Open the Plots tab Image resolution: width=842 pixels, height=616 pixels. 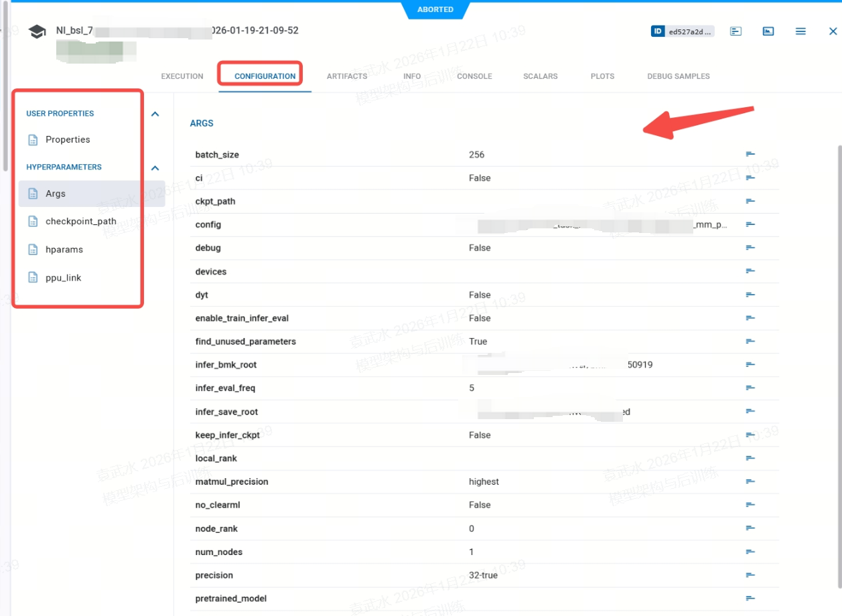click(x=602, y=76)
